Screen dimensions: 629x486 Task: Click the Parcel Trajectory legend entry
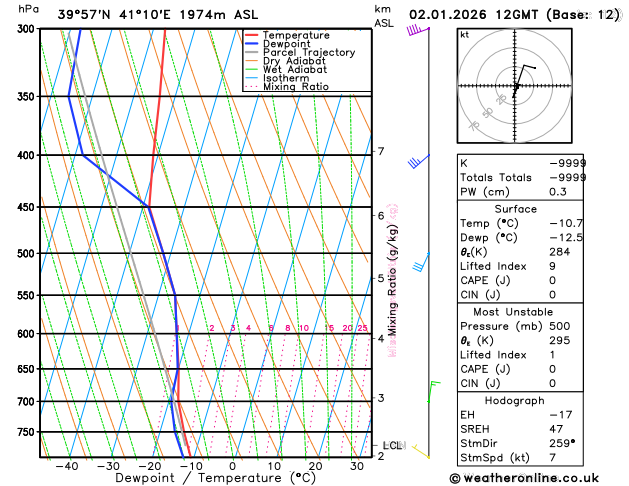point(308,52)
